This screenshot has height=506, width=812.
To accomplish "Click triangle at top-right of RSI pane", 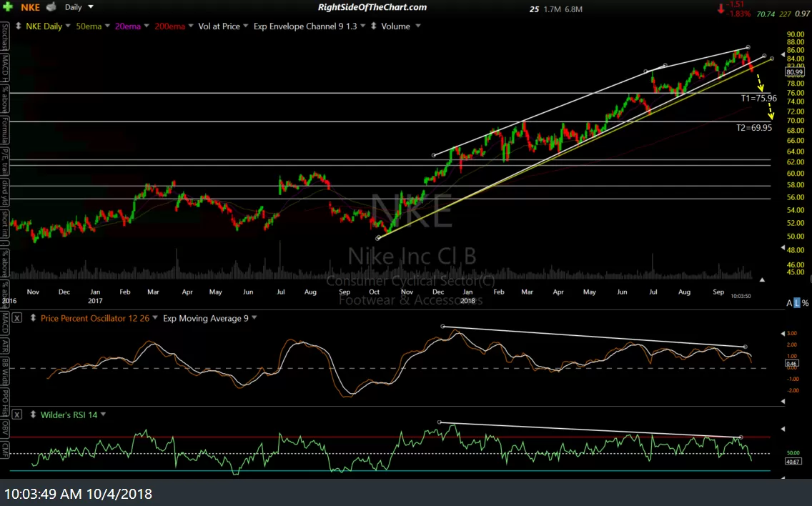I will point(783,429).
